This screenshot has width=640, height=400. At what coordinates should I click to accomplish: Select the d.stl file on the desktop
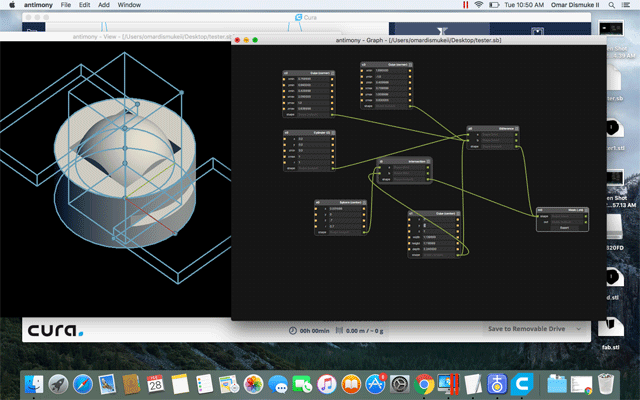coord(611,283)
